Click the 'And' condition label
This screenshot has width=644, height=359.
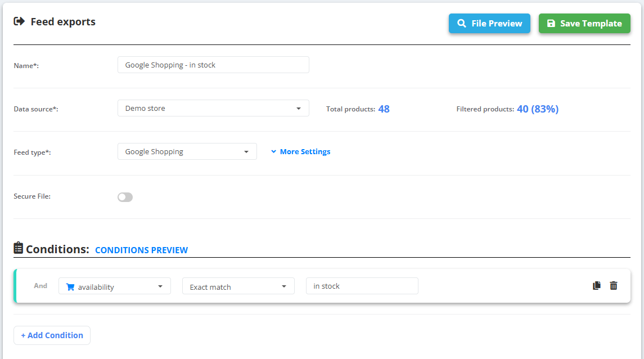(x=40, y=286)
